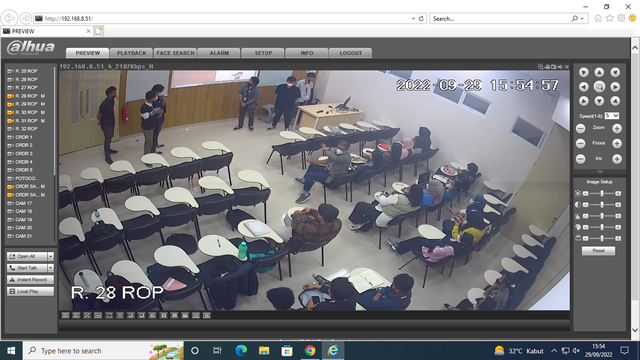This screenshot has height=360, width=640.
Task: Toggle the R. 30 ROP camera stream
Action: [x=26, y=112]
